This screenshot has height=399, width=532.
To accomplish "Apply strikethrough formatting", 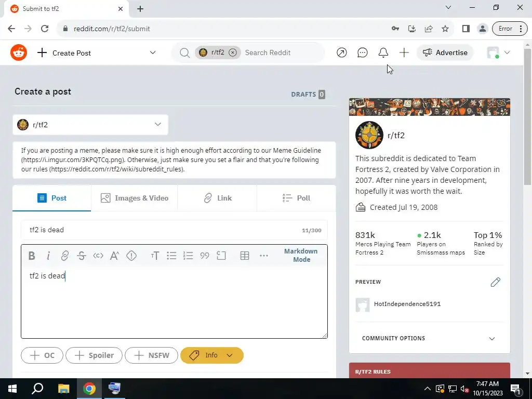I will click(82, 256).
